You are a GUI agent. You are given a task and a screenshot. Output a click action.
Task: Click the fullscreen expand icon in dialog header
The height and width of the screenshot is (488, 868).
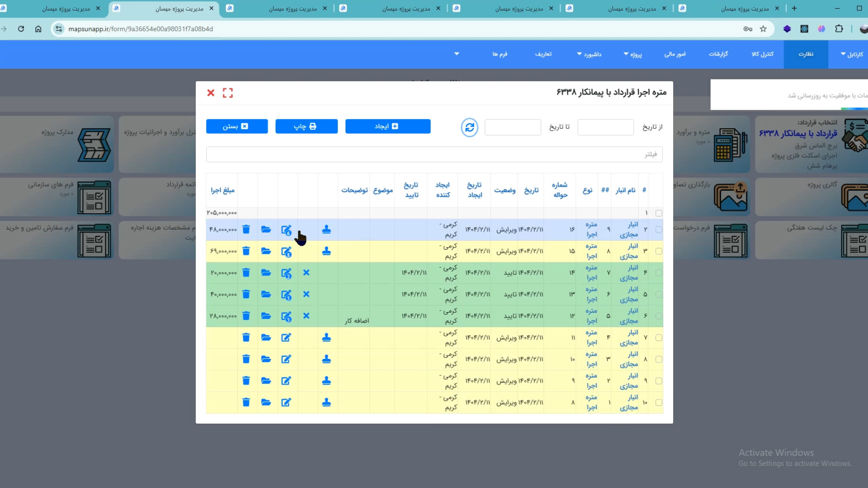coord(228,93)
